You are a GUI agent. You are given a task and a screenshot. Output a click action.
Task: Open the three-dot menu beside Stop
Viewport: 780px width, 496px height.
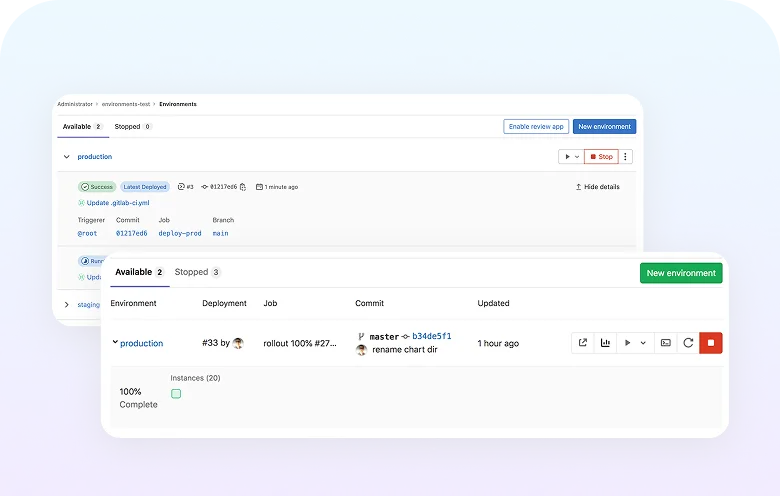point(627,157)
